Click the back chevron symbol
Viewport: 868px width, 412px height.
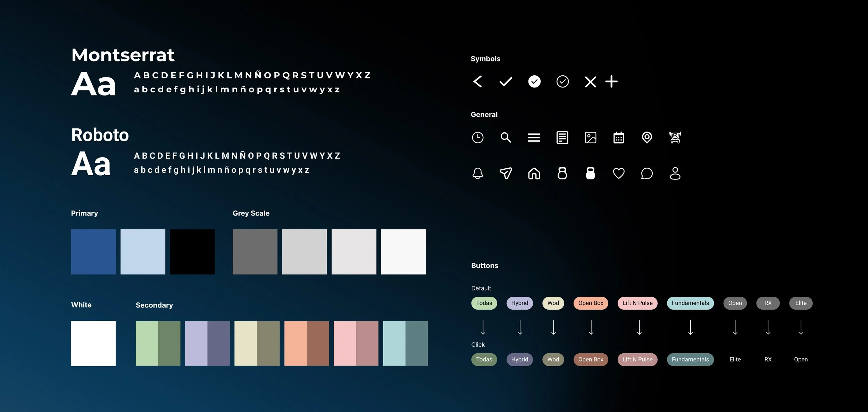pyautogui.click(x=478, y=82)
